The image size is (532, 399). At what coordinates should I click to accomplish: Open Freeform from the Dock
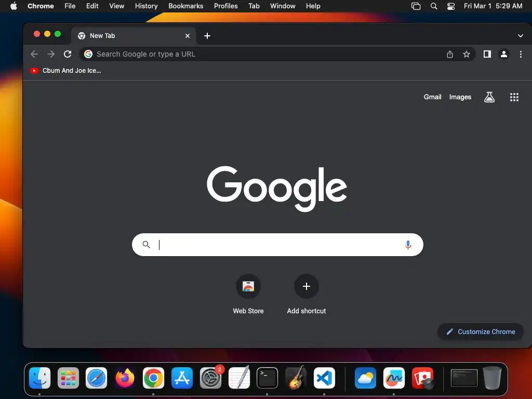394,378
